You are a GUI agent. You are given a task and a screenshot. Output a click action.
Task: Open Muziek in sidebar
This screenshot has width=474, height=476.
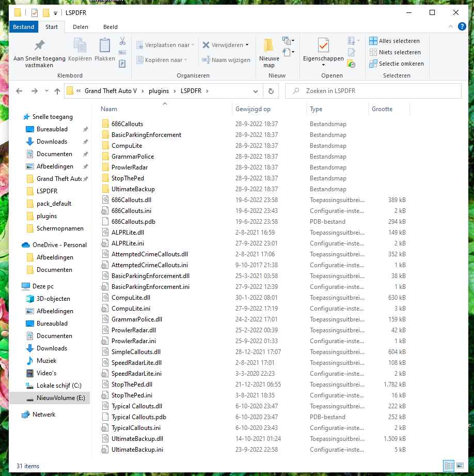(x=46, y=360)
